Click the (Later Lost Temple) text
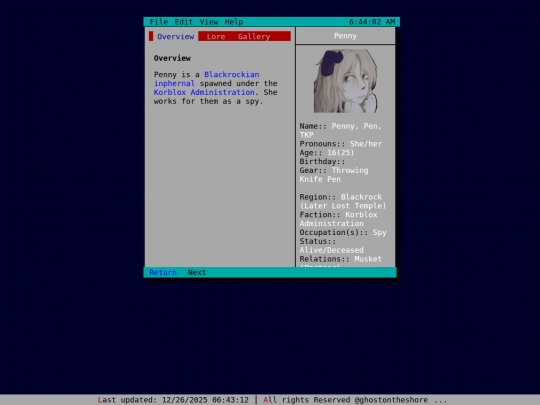540x405 pixels. pyautogui.click(x=343, y=206)
